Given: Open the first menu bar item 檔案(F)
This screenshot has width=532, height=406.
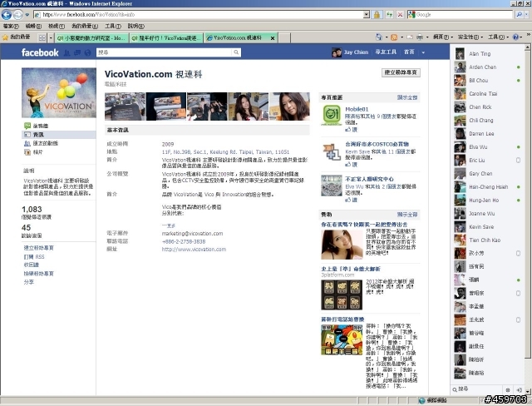Looking at the screenshot, I should [x=11, y=26].
